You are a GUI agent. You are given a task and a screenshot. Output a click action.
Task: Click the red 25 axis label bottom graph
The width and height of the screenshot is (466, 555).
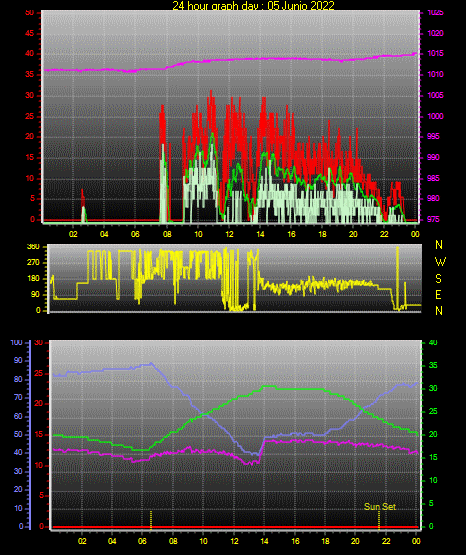[39, 373]
